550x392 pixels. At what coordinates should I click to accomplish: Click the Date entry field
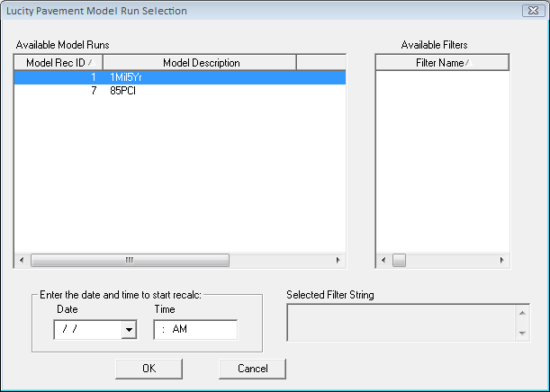(86, 330)
